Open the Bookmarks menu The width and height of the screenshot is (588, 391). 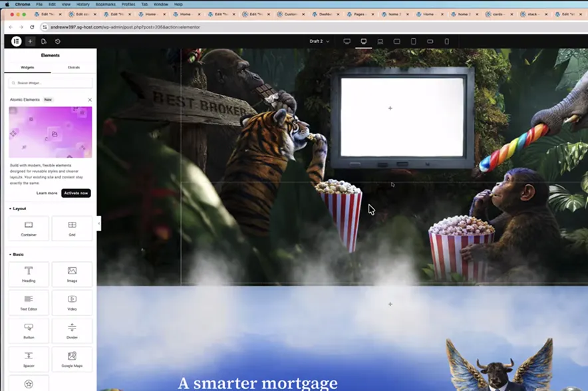pos(105,4)
